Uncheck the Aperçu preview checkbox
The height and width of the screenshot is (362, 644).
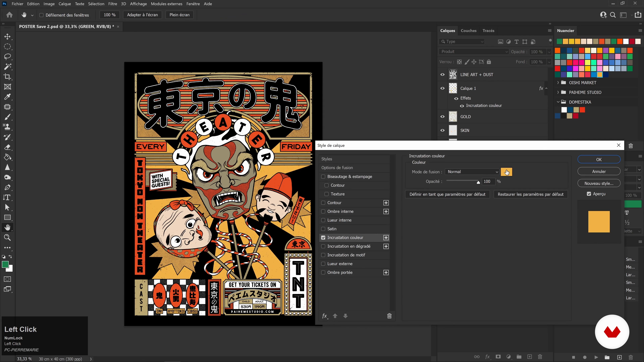[x=589, y=194]
